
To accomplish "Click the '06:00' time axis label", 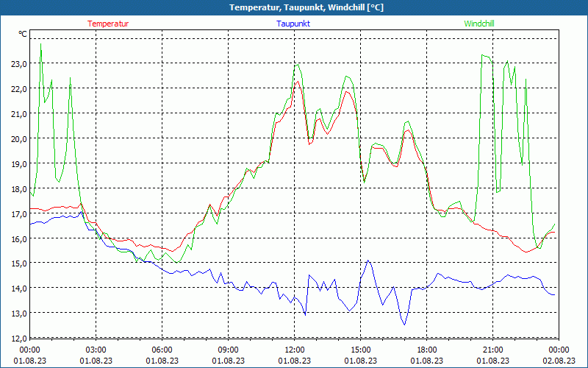I will click(162, 350).
